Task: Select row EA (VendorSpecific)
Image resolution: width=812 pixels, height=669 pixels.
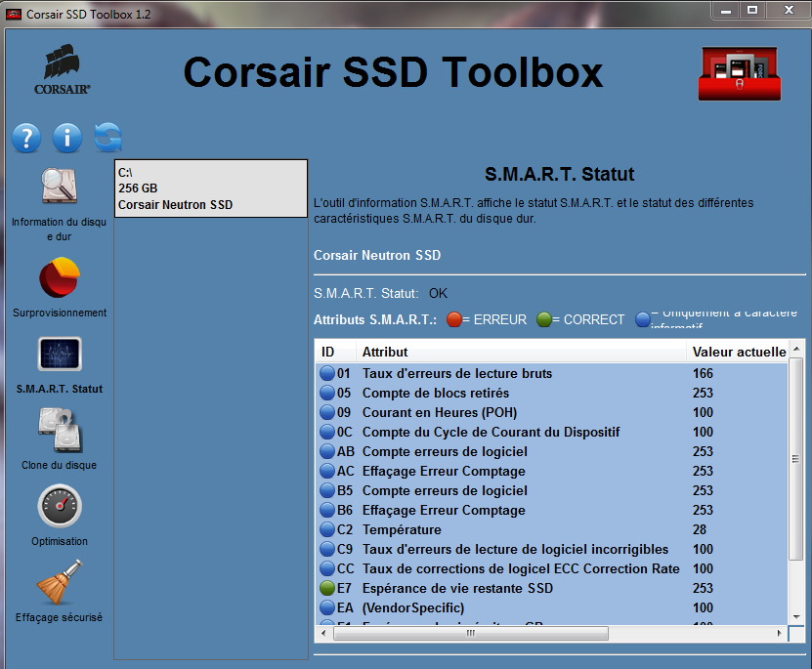Action: pyautogui.click(x=551, y=607)
